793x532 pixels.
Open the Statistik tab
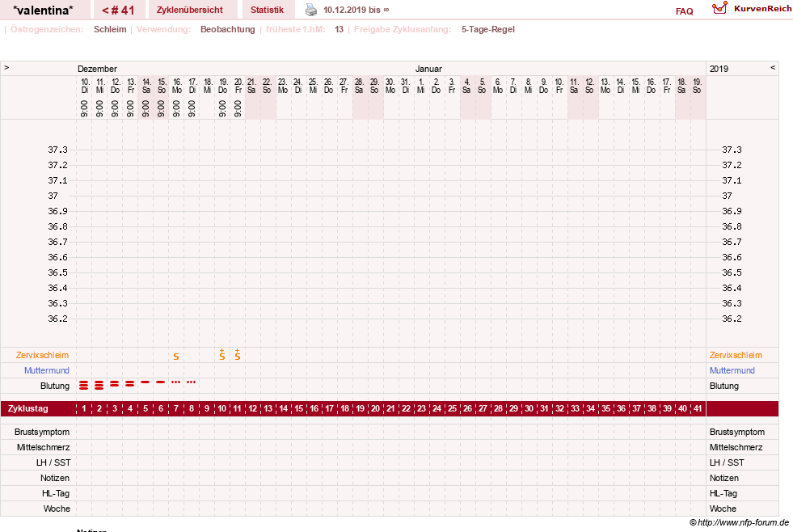267,10
